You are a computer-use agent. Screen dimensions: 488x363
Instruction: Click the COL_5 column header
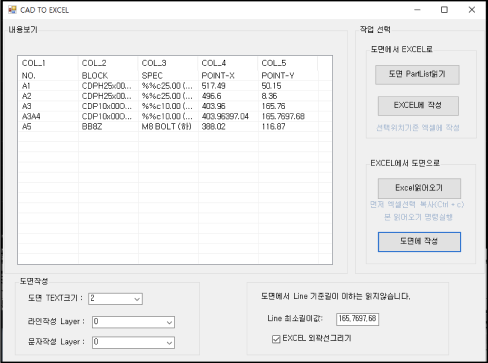pyautogui.click(x=288, y=63)
